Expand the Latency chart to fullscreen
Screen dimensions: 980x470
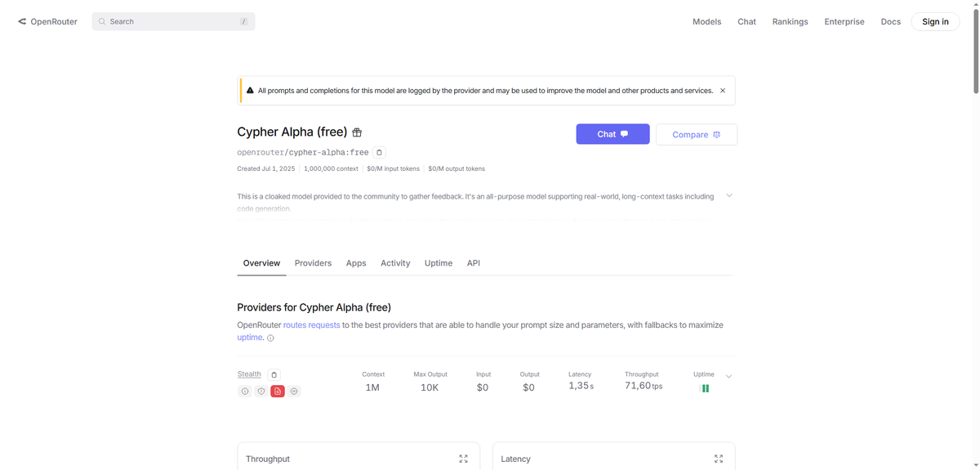tap(719, 459)
